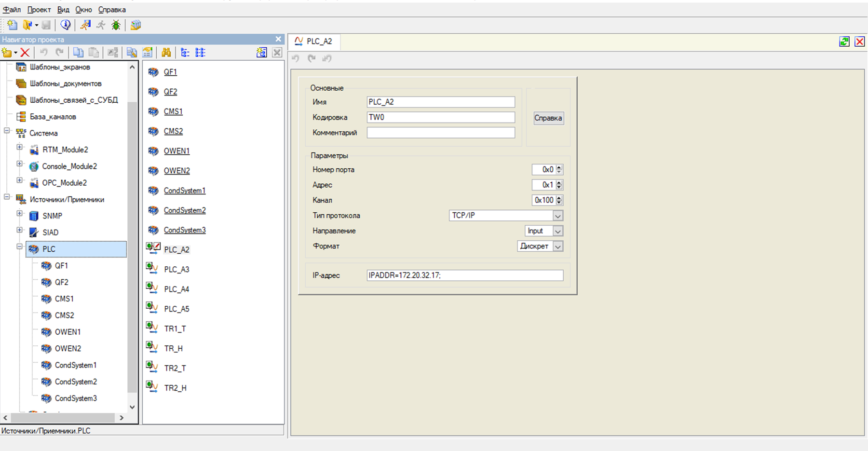This screenshot has width=868, height=451.
Task: Create a new navigator component with the starred folder icon
Action: click(x=7, y=53)
